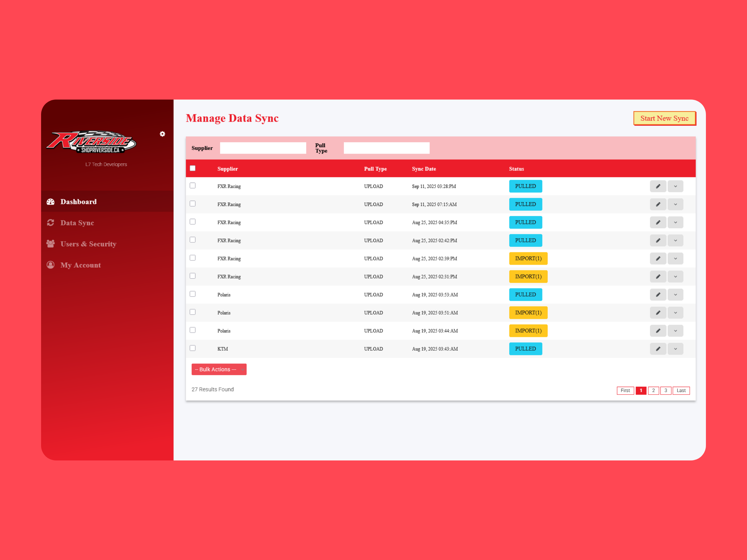
Task: Open the Bulk Actions dropdown
Action: pyautogui.click(x=219, y=369)
